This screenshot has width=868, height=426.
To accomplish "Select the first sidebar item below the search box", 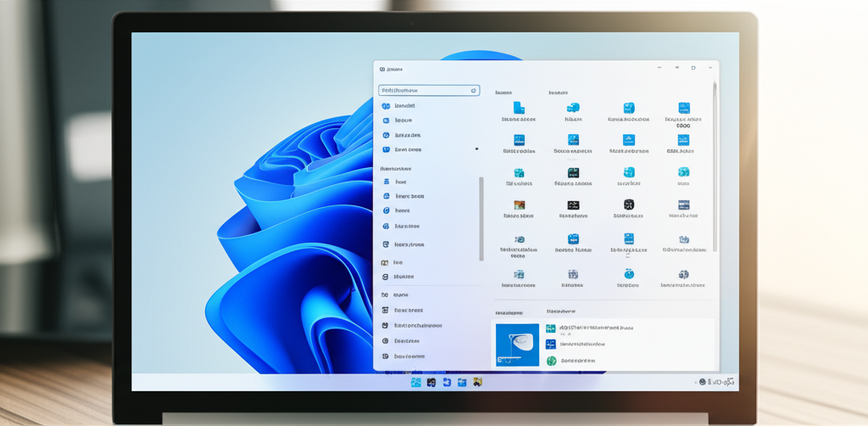I will (404, 106).
